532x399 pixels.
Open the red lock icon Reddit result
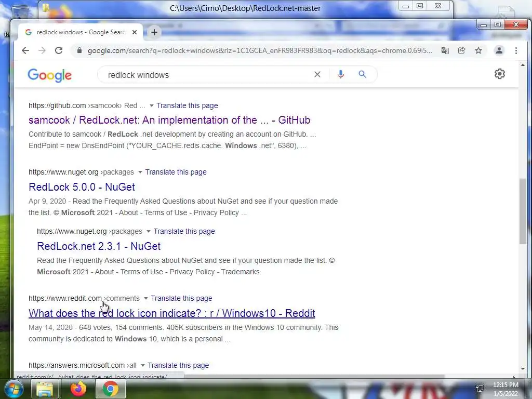(x=171, y=313)
